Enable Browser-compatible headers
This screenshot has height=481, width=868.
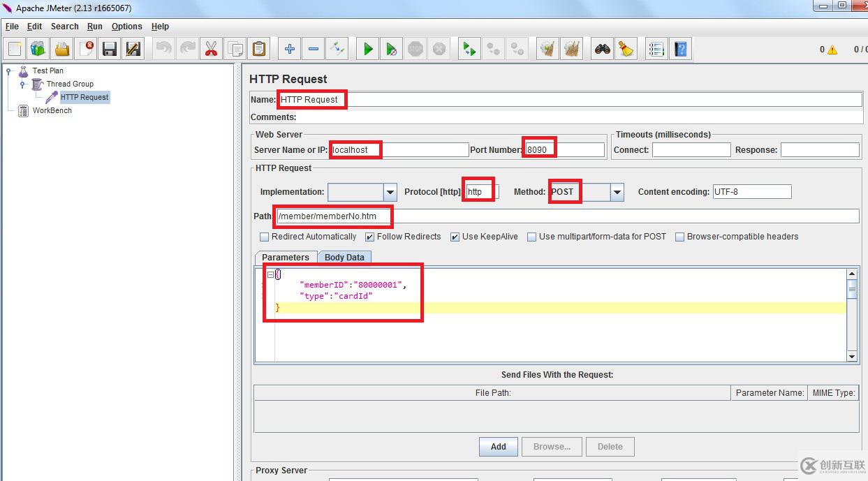click(x=680, y=237)
